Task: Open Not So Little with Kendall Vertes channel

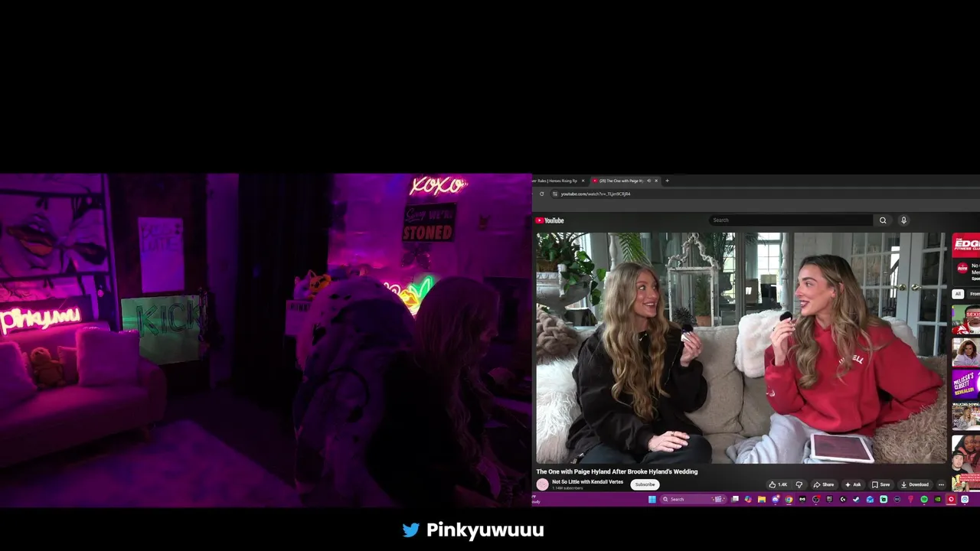Action: point(587,482)
